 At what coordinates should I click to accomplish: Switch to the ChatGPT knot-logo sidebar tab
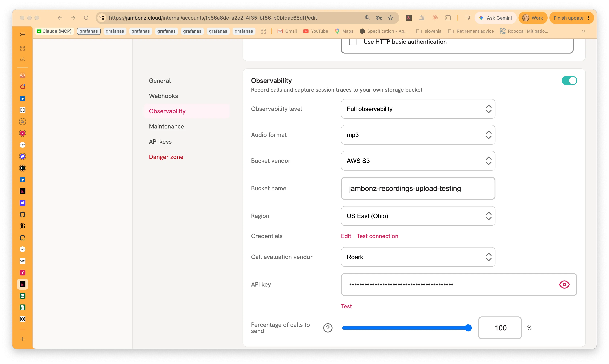pos(22,319)
